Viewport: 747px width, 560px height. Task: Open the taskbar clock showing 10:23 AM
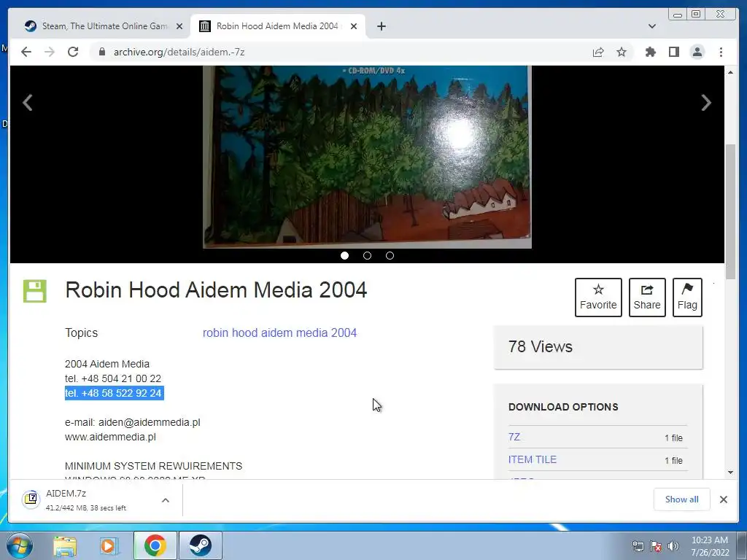point(710,546)
